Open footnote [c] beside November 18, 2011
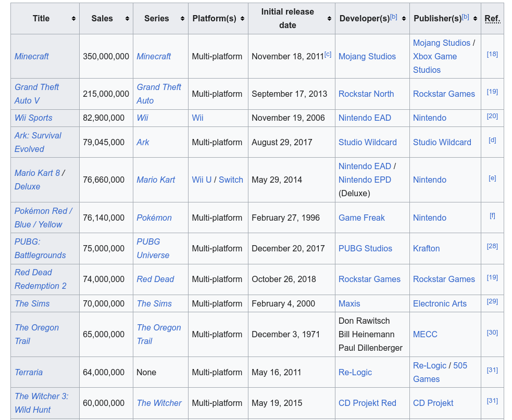This screenshot has width=512, height=420. (328, 54)
